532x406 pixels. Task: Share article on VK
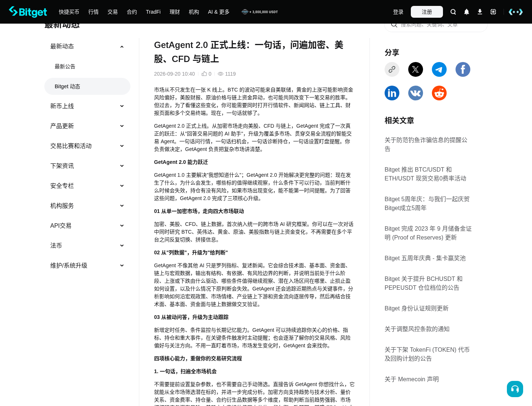(416, 93)
